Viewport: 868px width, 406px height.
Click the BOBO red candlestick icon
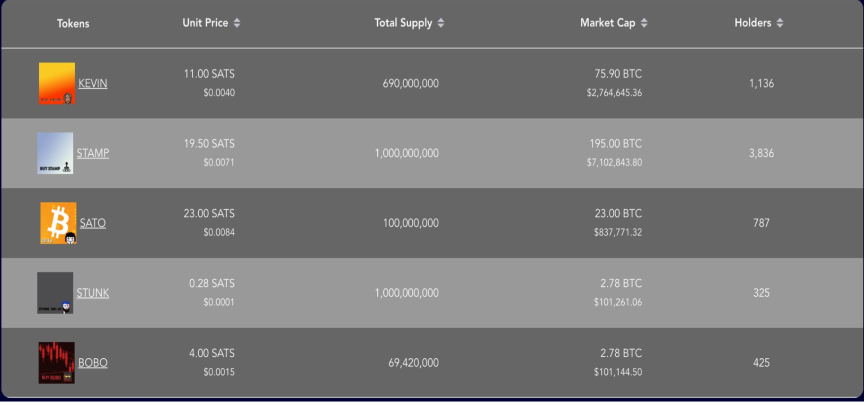(x=57, y=363)
